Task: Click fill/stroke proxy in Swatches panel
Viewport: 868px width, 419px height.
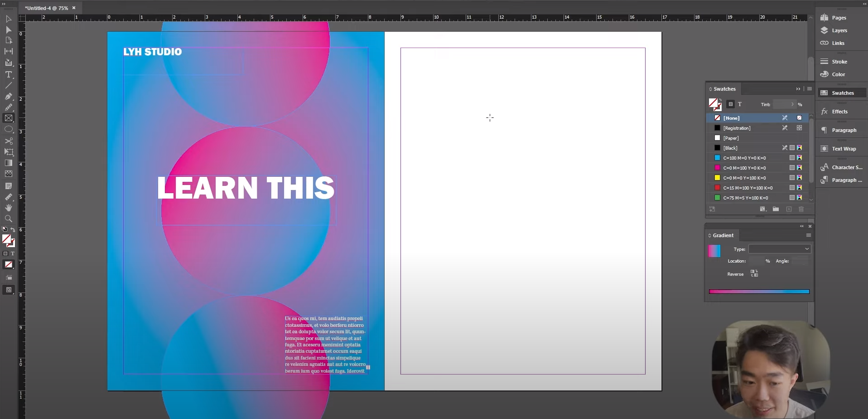Action: (714, 104)
